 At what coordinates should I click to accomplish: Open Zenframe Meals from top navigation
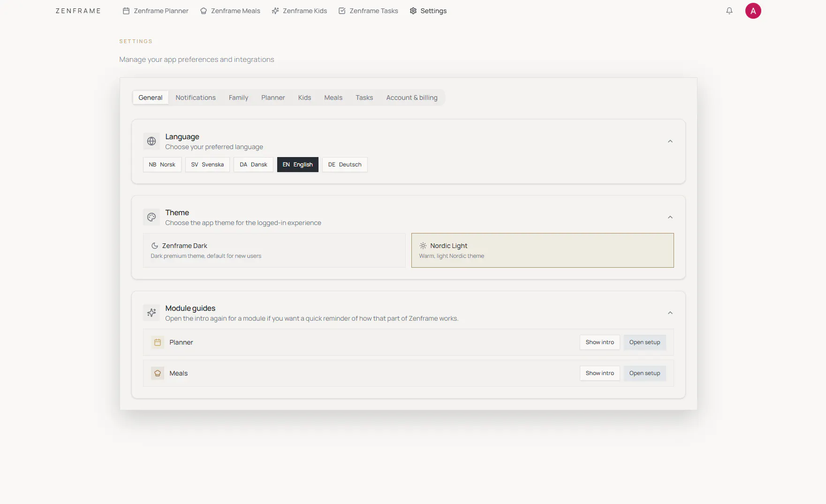[230, 11]
